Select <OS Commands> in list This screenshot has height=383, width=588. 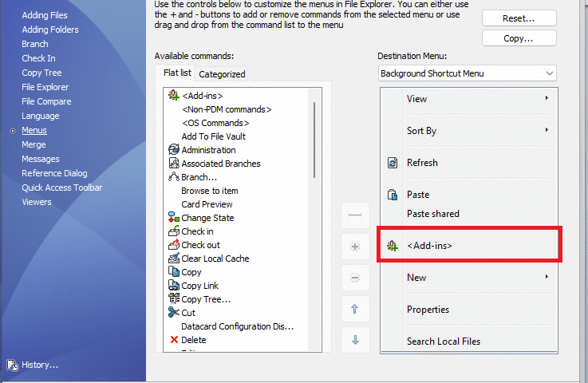(215, 123)
